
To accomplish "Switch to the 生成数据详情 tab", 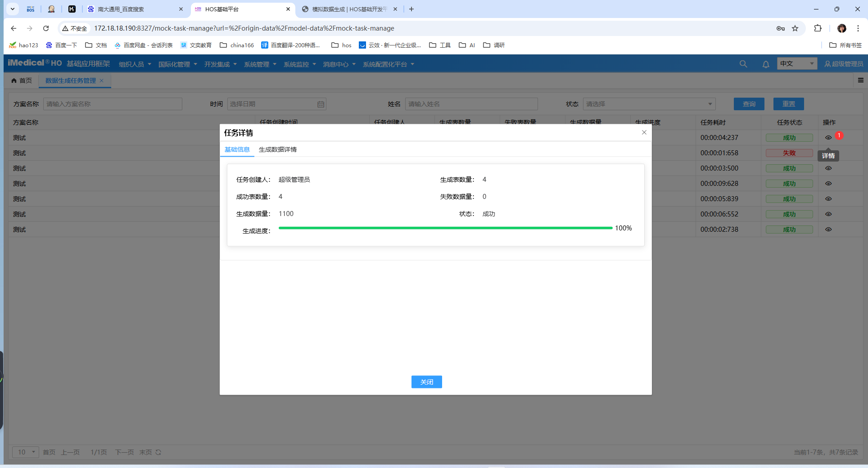I will tap(277, 149).
